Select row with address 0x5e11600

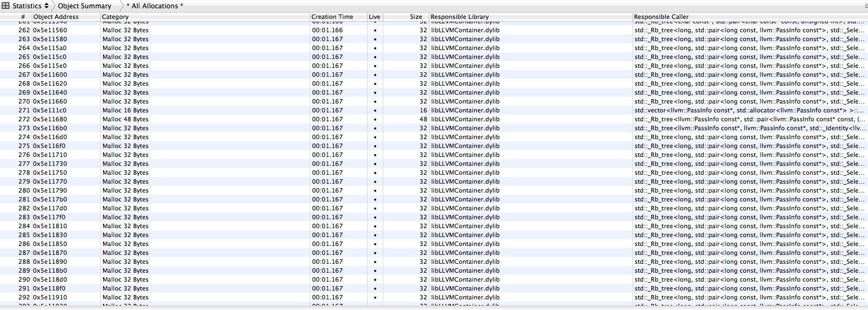click(x=434, y=75)
